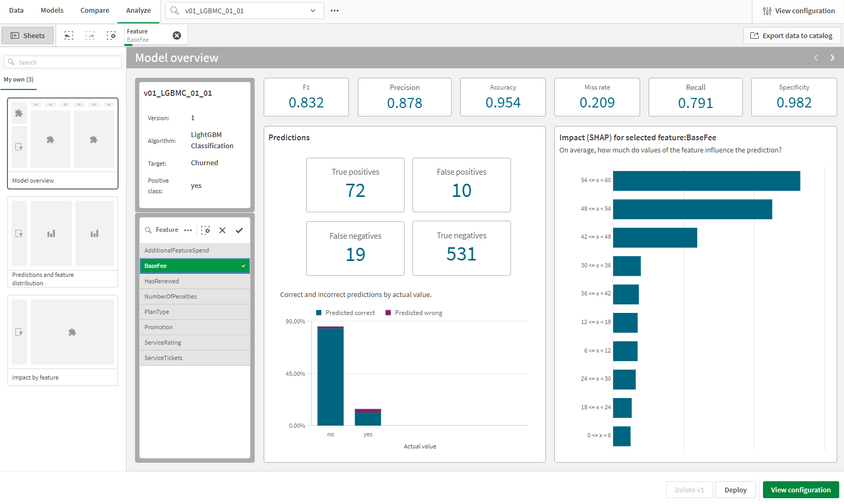Open Feature filter pane ellipsis menu
844x504 pixels.
(188, 230)
